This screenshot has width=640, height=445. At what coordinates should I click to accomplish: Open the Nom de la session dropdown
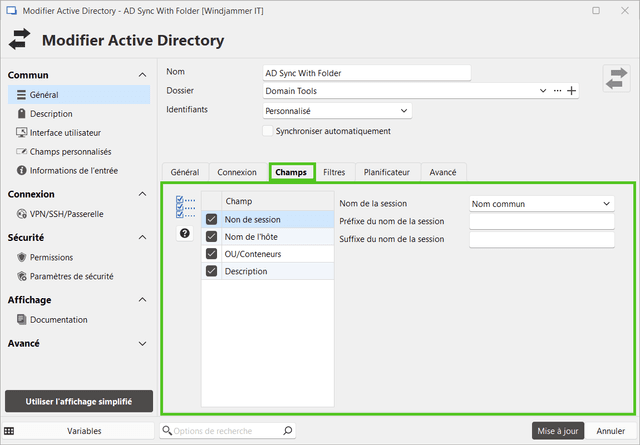541,204
